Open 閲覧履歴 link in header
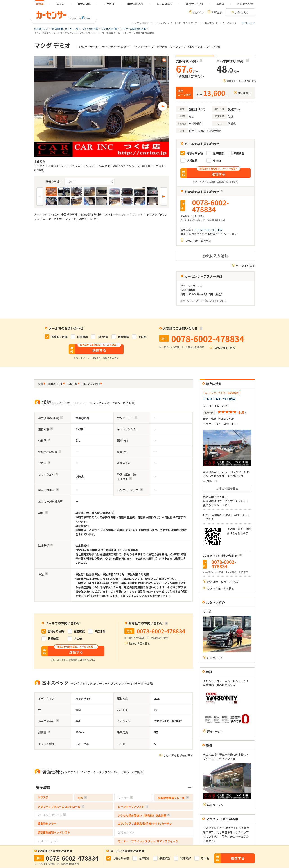The image size is (289, 868). [215, 12]
